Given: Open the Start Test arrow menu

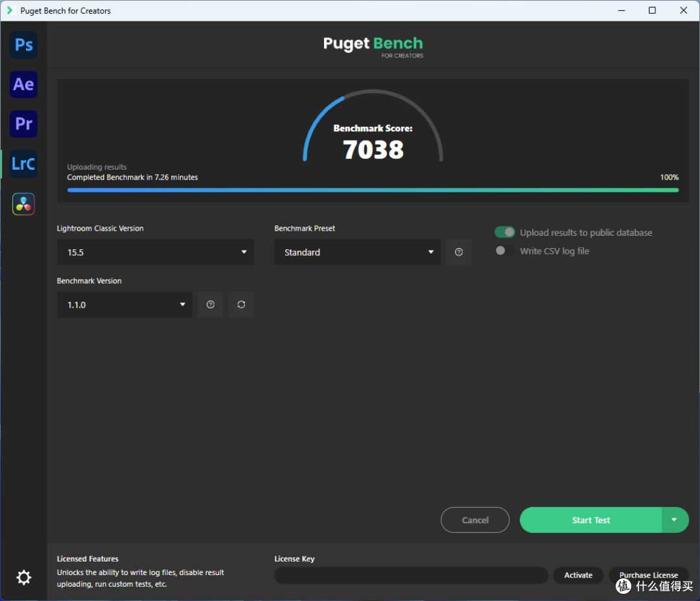Looking at the screenshot, I should [675, 520].
